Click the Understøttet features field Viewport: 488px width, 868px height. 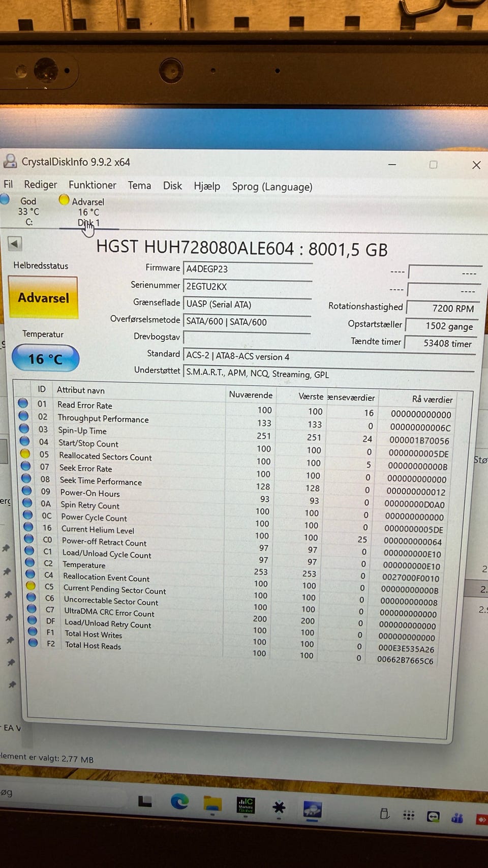(x=328, y=375)
